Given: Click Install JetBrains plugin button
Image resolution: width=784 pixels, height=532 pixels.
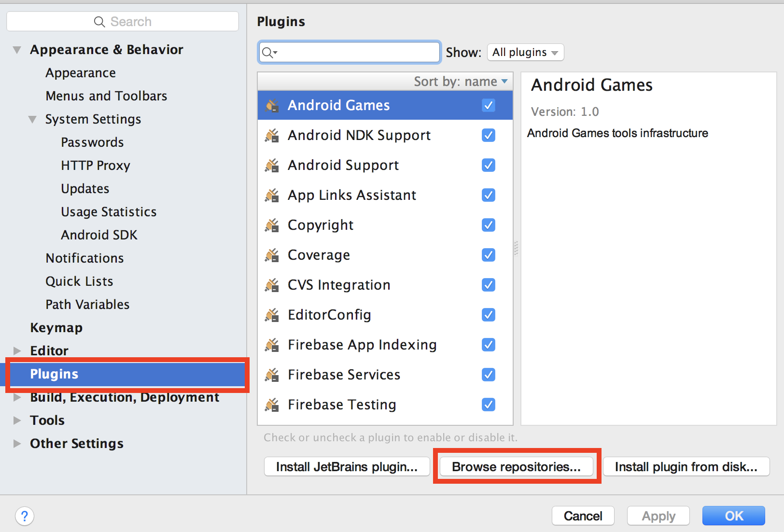Looking at the screenshot, I should click(x=347, y=467).
